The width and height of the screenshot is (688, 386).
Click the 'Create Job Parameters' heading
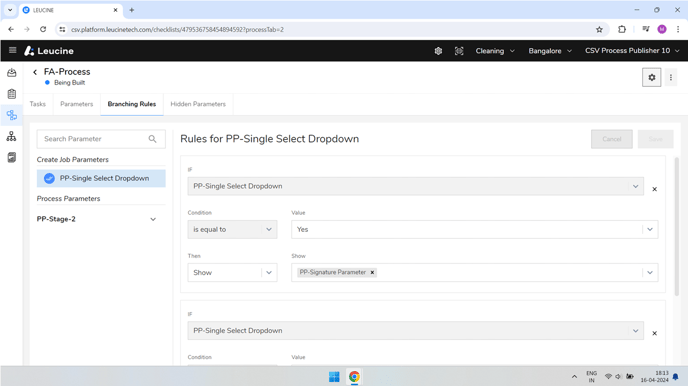coord(72,160)
